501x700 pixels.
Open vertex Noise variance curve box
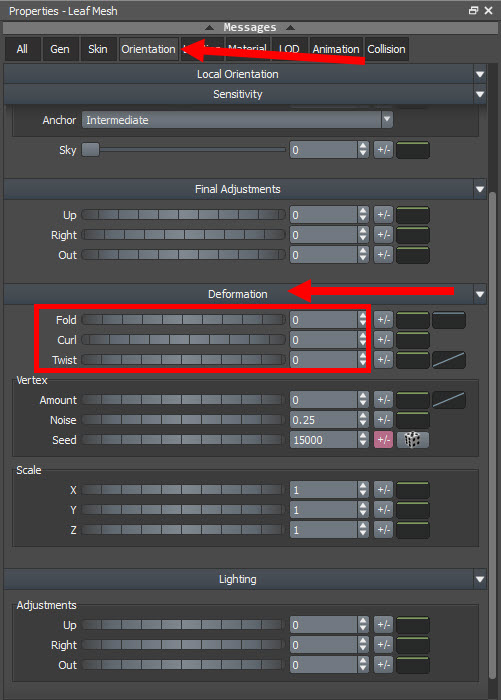click(413, 420)
